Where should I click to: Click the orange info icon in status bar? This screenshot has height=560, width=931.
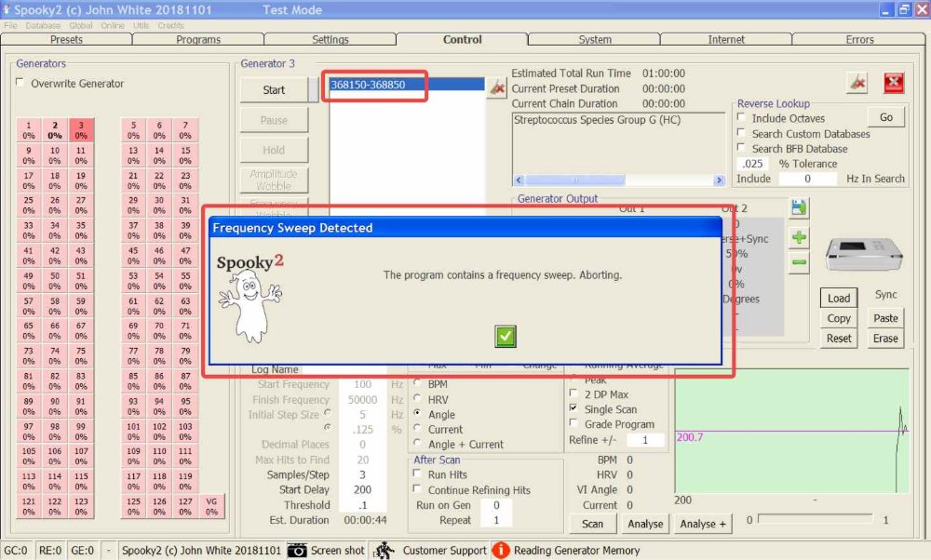pos(501,551)
